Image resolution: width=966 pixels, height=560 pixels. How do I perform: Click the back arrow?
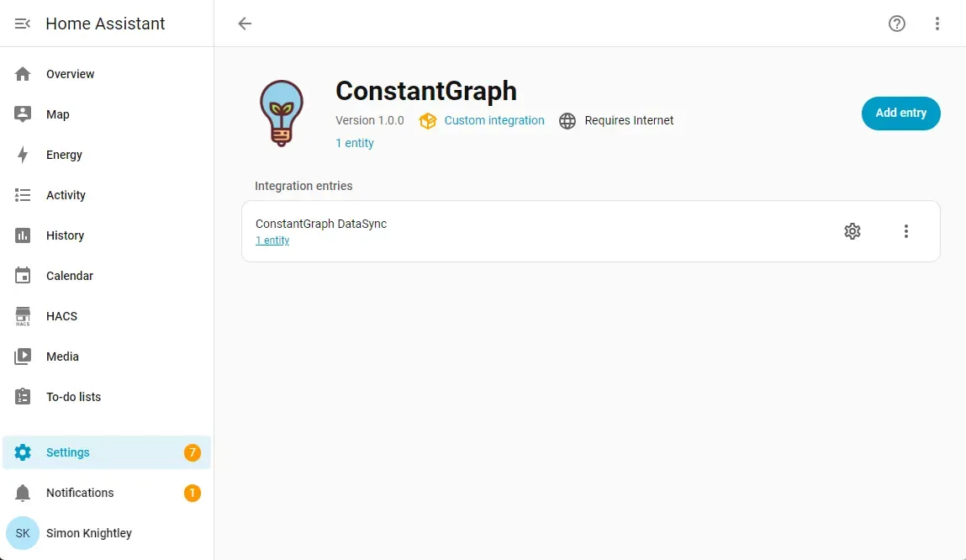point(244,24)
